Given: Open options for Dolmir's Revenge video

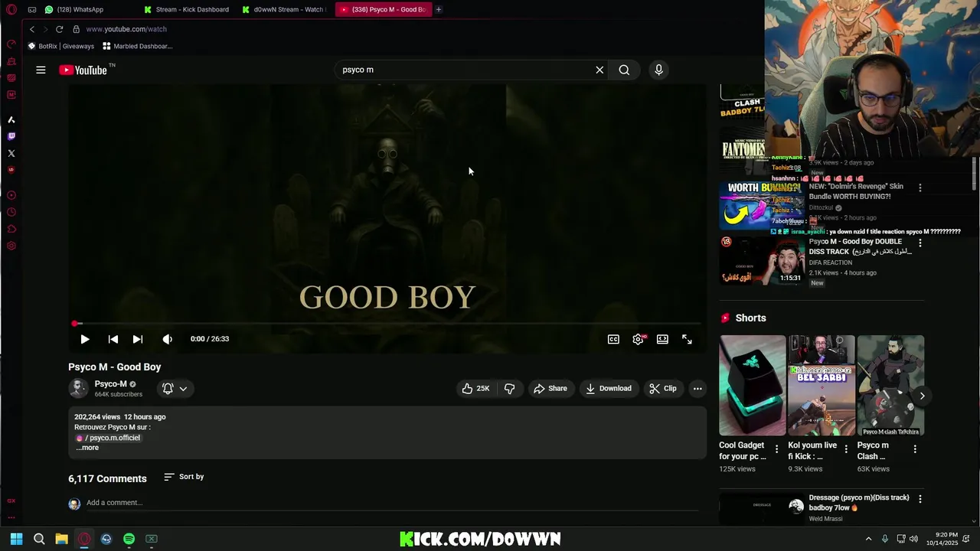Looking at the screenshot, I should [x=920, y=187].
